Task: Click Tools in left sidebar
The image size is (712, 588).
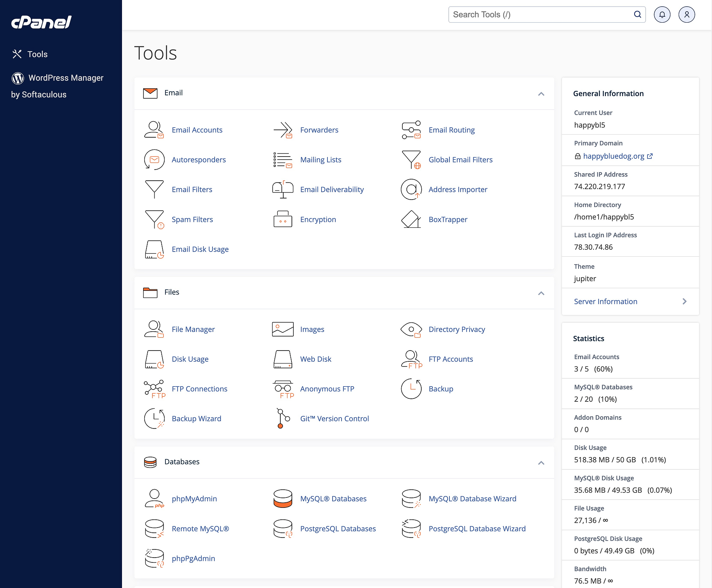Action: [37, 54]
